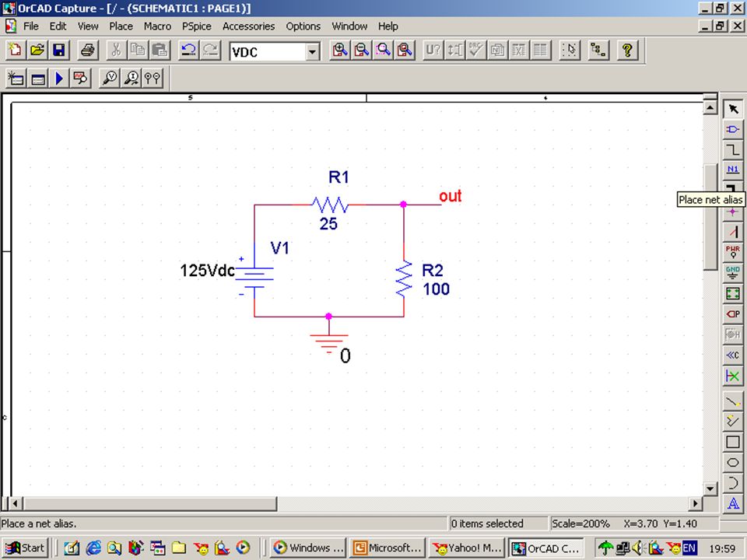Click the vertical scrollbar down arrow
Viewport: 747px width, 560px height.
[710, 488]
